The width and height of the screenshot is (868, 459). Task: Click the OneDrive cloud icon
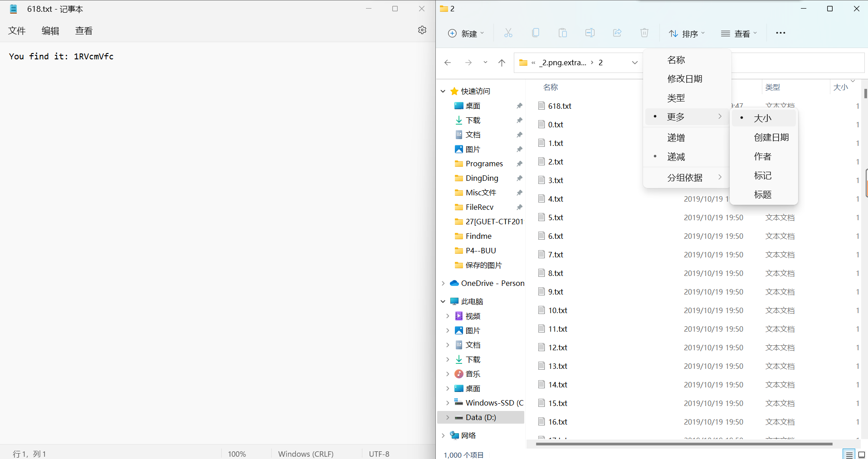(454, 283)
